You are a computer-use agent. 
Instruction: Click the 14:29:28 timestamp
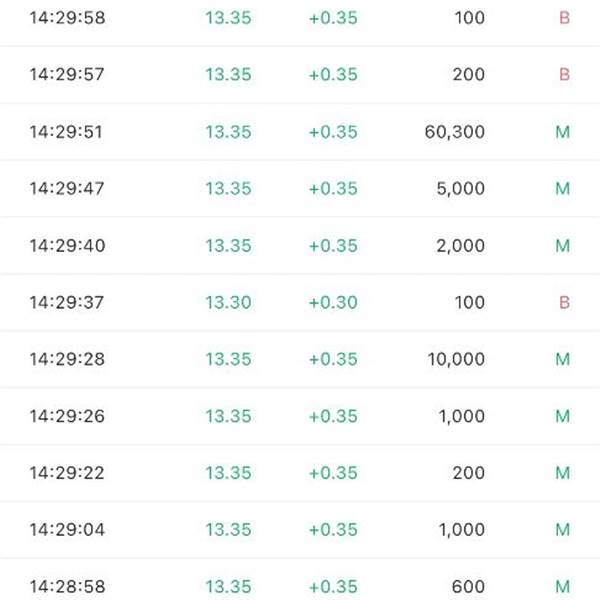point(67,360)
